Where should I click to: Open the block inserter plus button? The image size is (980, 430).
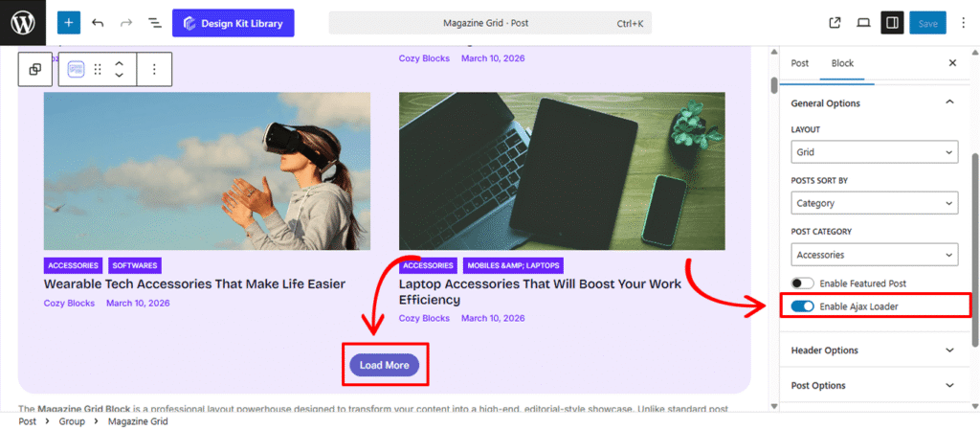[68, 23]
